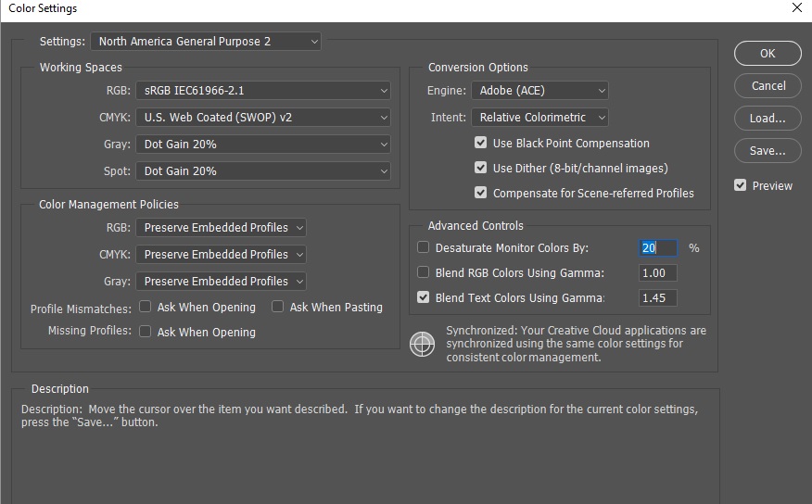Toggle the Preview checkbox
The width and height of the screenshot is (812, 504).
pos(740,185)
